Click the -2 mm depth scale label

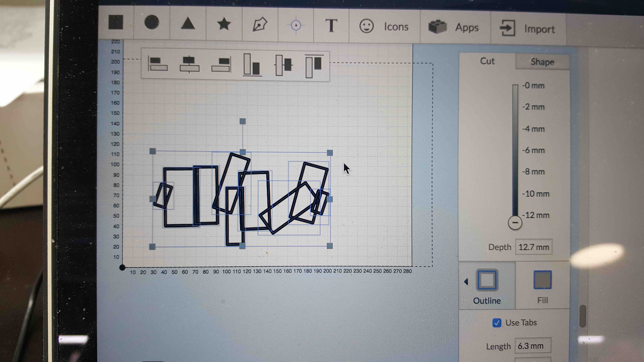pyautogui.click(x=533, y=107)
